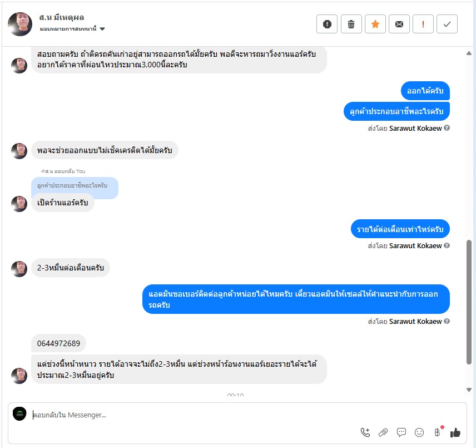Click the help icon beside first Sarawut Kokaew
The height and width of the screenshot is (448, 476).
tap(447, 128)
